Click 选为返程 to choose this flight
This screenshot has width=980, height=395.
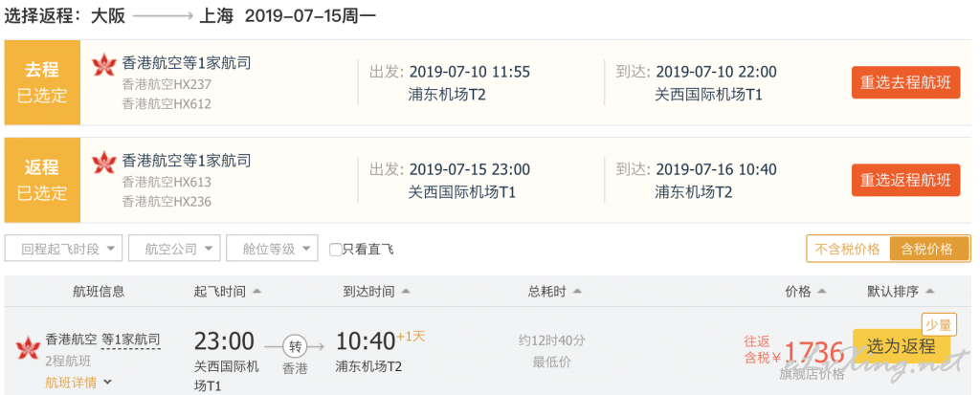pos(902,346)
